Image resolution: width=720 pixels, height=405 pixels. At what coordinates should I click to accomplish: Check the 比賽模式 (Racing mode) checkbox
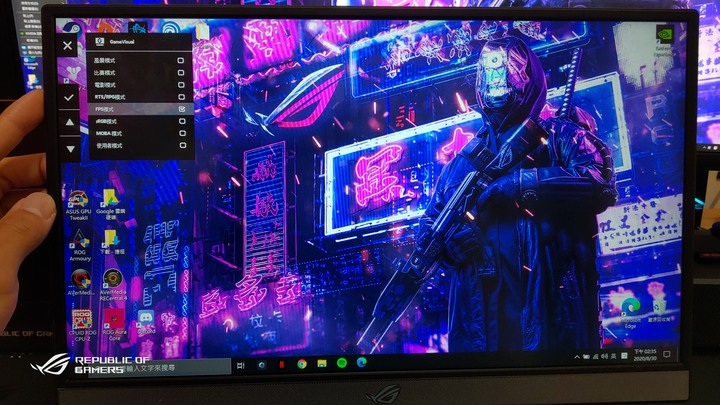coord(181,73)
